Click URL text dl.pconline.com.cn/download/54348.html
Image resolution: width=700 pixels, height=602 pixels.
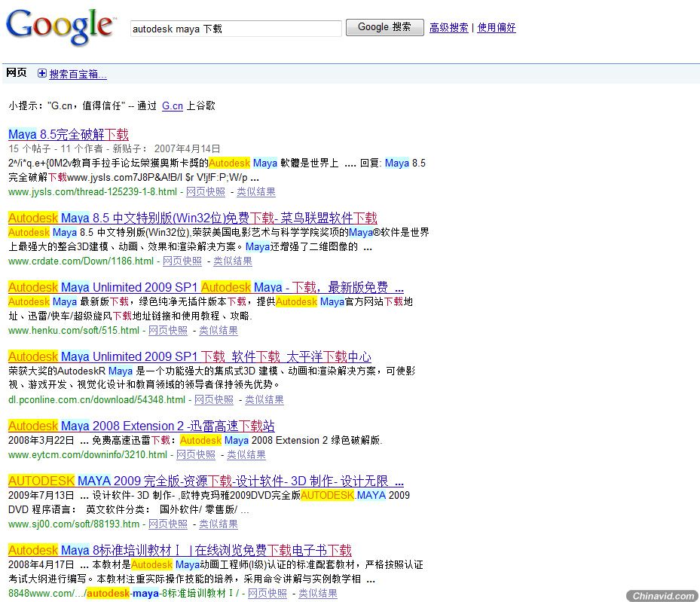pos(96,400)
